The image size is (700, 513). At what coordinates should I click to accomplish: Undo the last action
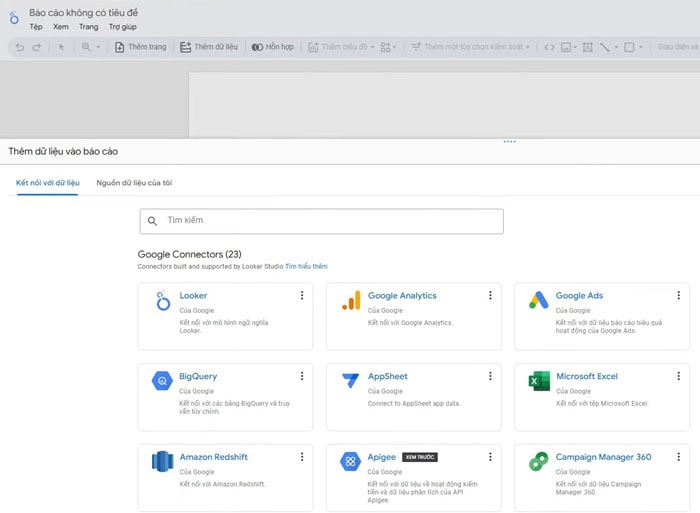click(20, 47)
